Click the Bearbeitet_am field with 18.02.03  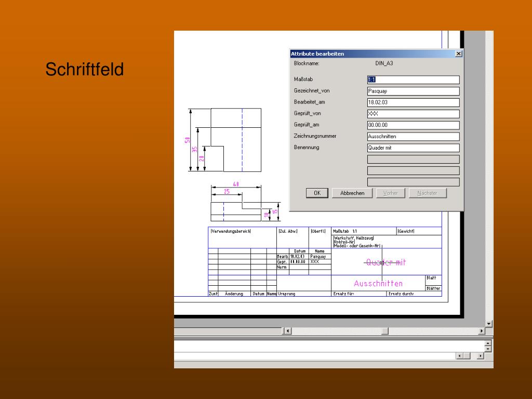[x=413, y=102]
